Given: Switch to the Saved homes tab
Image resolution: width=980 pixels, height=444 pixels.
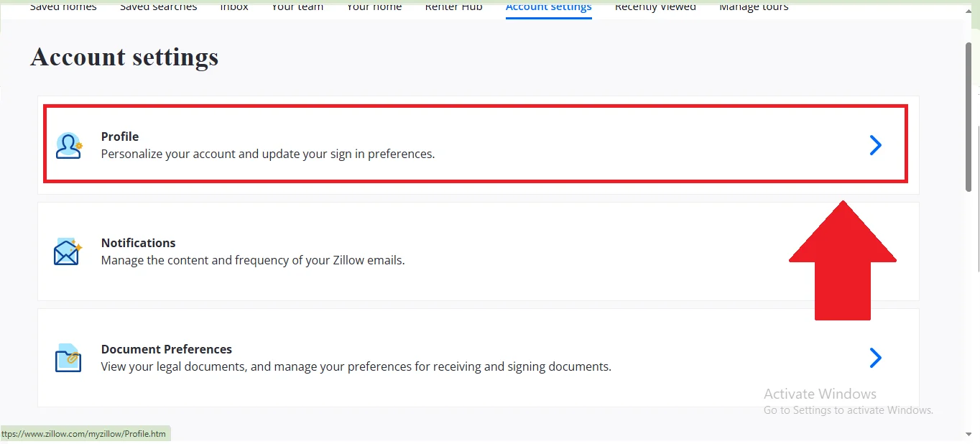Looking at the screenshot, I should click(x=63, y=6).
